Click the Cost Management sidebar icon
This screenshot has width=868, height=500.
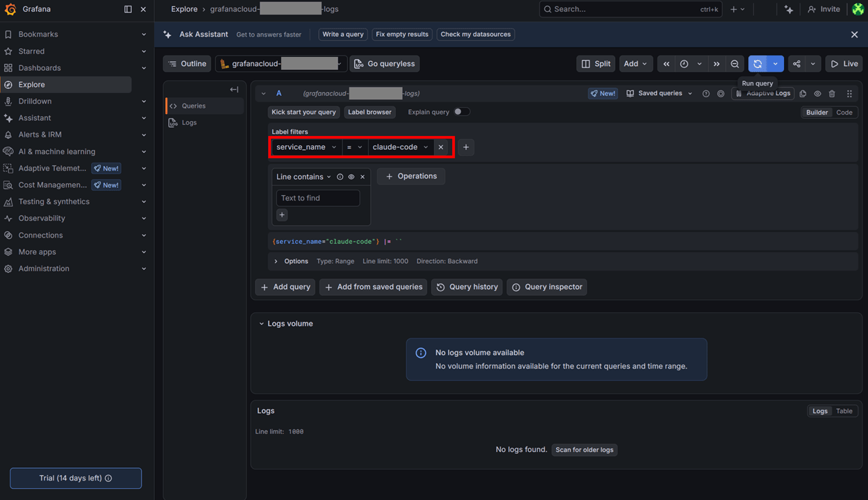[8, 185]
